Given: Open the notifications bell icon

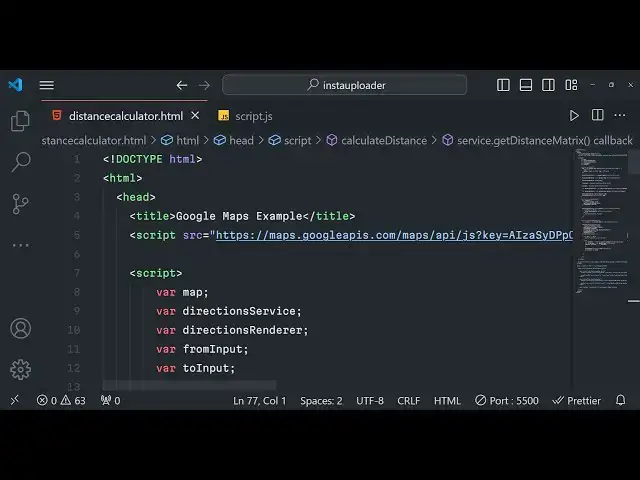Looking at the screenshot, I should tap(620, 400).
